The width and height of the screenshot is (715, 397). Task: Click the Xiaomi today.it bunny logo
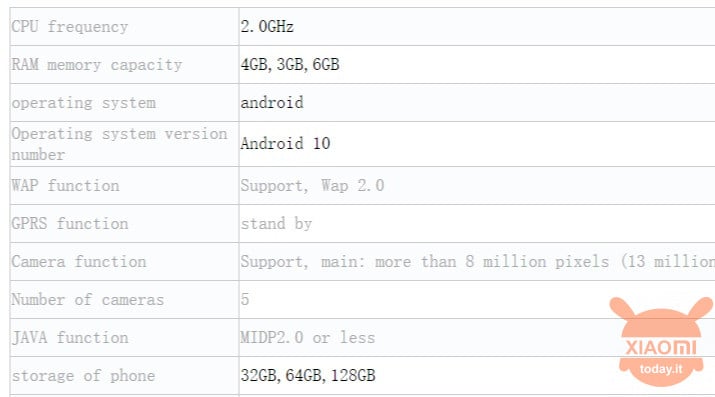tap(660, 342)
